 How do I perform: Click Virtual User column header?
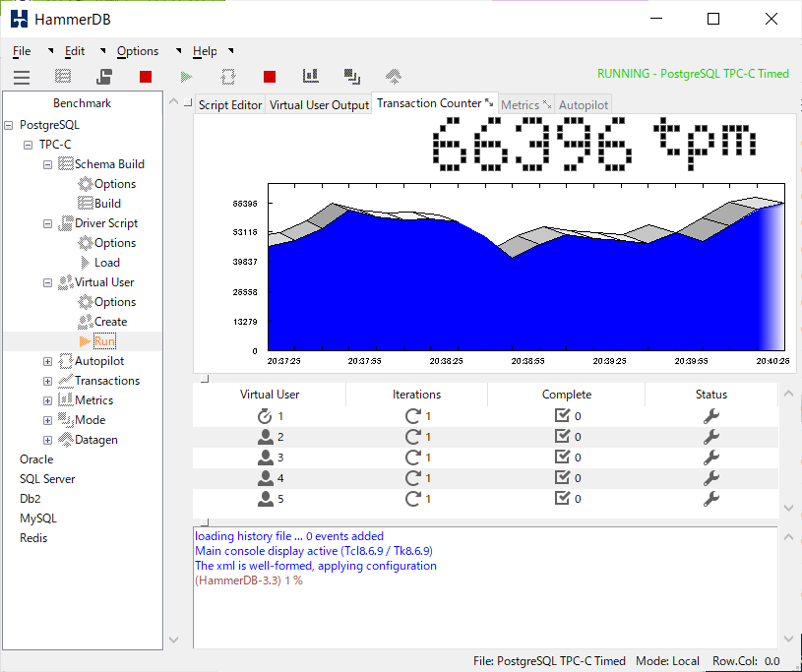(270, 395)
